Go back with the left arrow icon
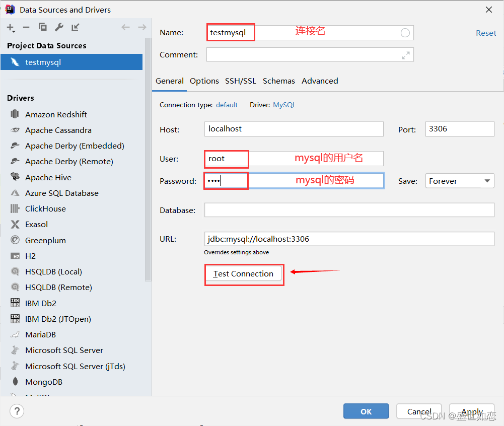The height and width of the screenshot is (426, 504). coord(126,27)
